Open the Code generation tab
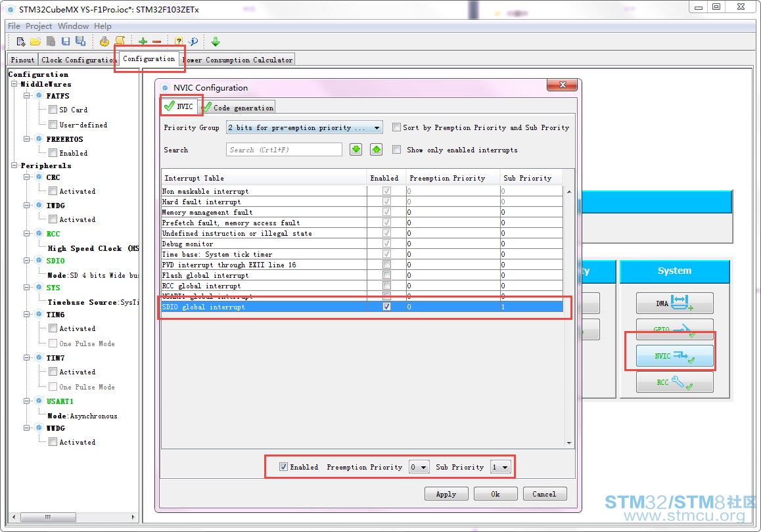This screenshot has height=532, width=761. (238, 107)
